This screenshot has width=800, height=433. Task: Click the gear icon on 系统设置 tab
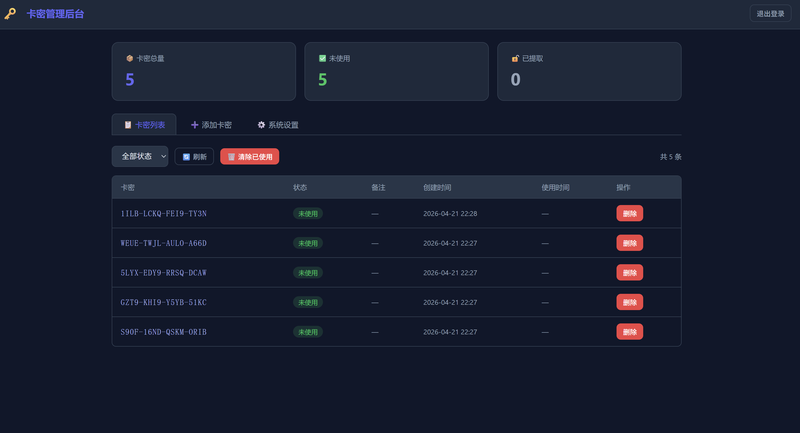(261, 125)
